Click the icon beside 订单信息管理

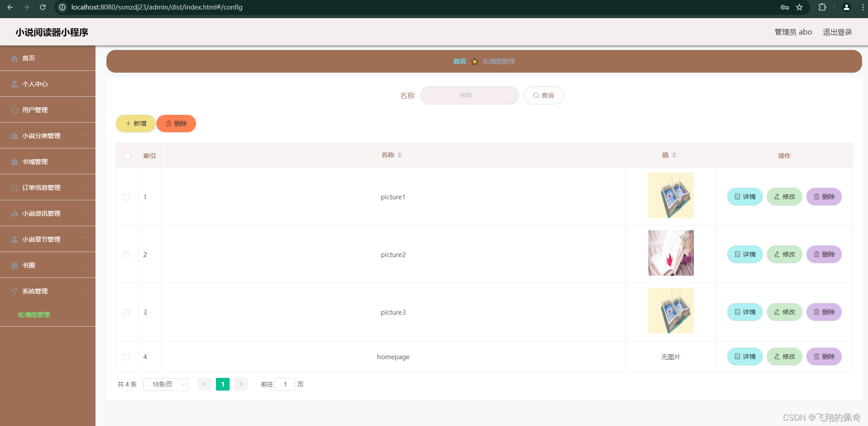15,188
